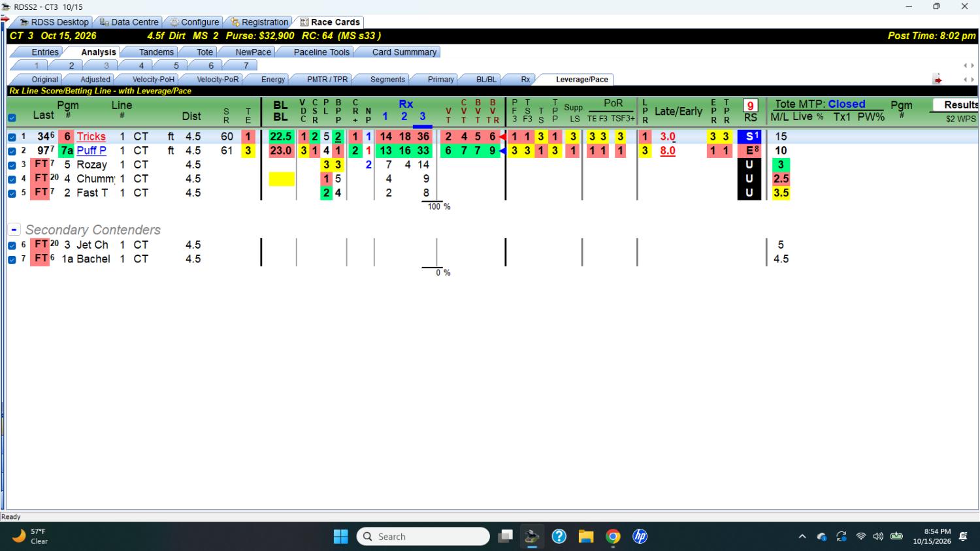Screen dimensions: 980x551
Task: Switch to the Velocity-PoH sub-tab
Action: coord(154,80)
